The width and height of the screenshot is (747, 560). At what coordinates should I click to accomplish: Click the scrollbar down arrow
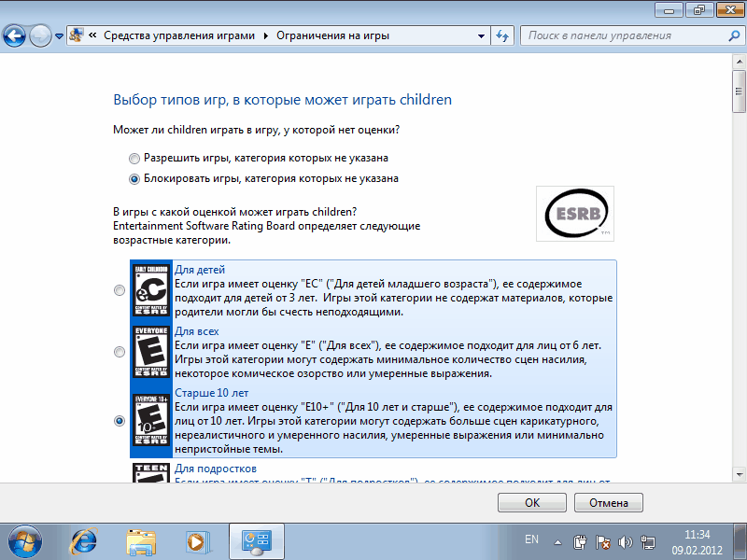pos(739,474)
